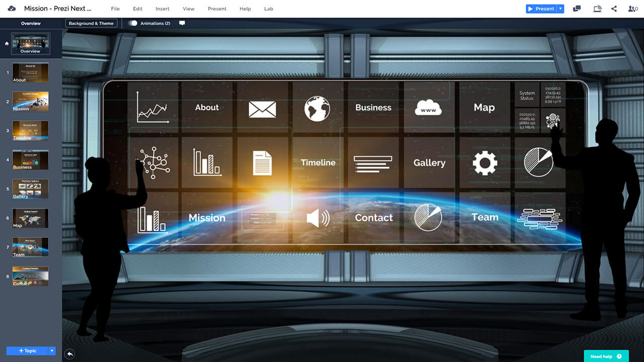Click the Need help button
Image resolution: width=644 pixels, height=362 pixels.
[606, 356]
